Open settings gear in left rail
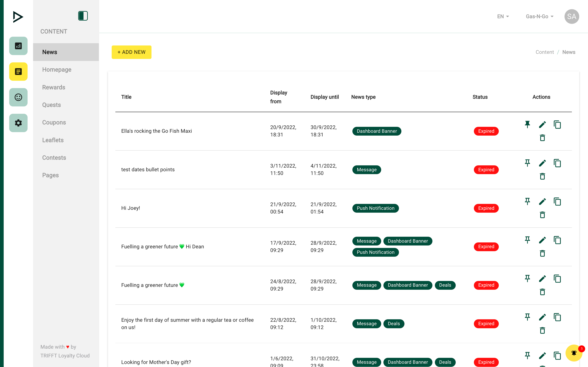 [x=18, y=123]
